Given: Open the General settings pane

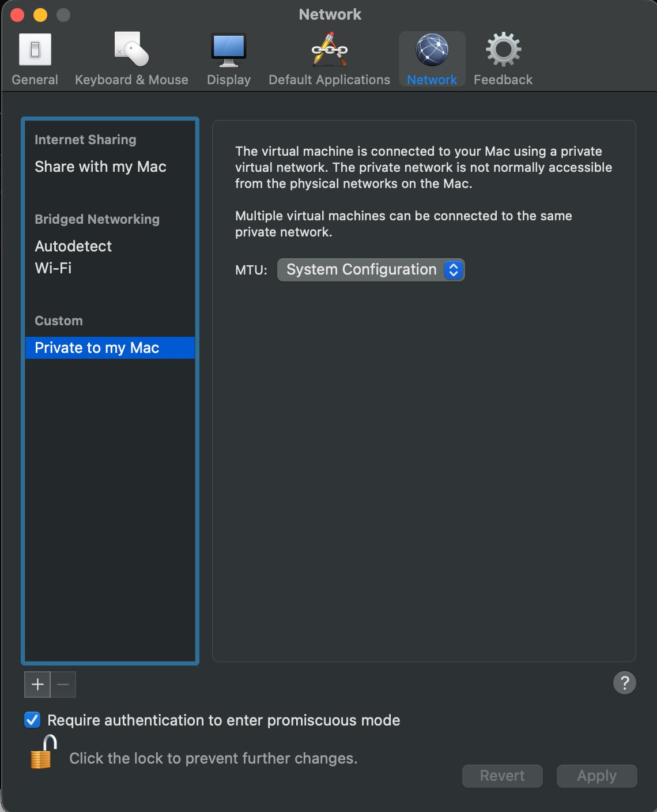Looking at the screenshot, I should click(35, 58).
